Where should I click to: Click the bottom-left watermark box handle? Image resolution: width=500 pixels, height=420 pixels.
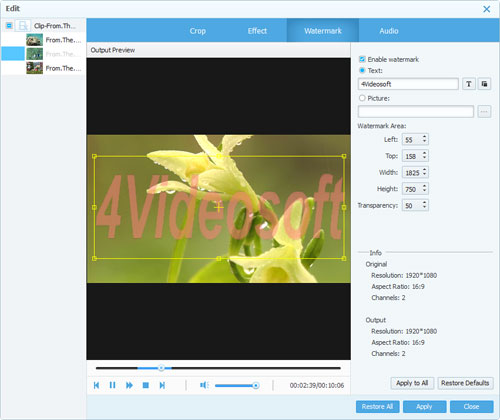pyautogui.click(x=94, y=258)
